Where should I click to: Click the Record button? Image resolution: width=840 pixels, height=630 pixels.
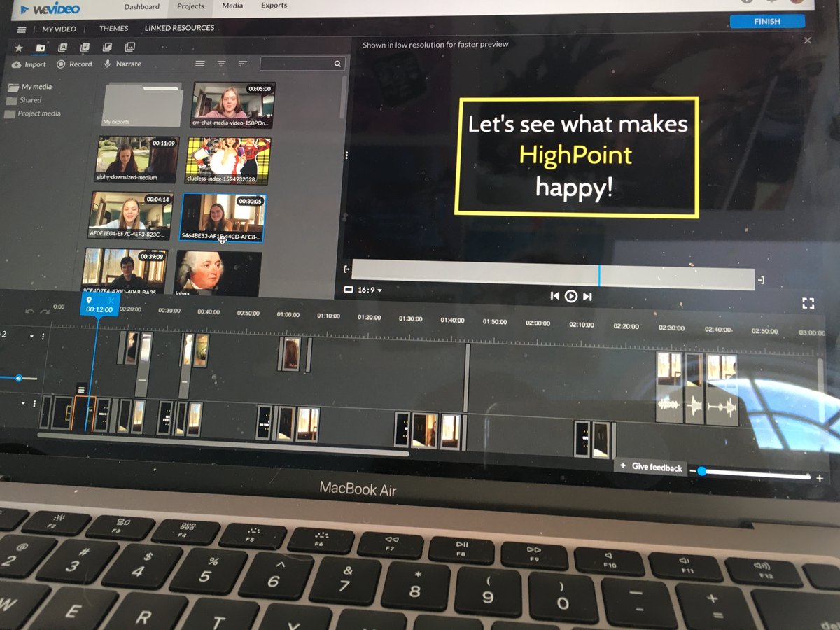click(74, 64)
